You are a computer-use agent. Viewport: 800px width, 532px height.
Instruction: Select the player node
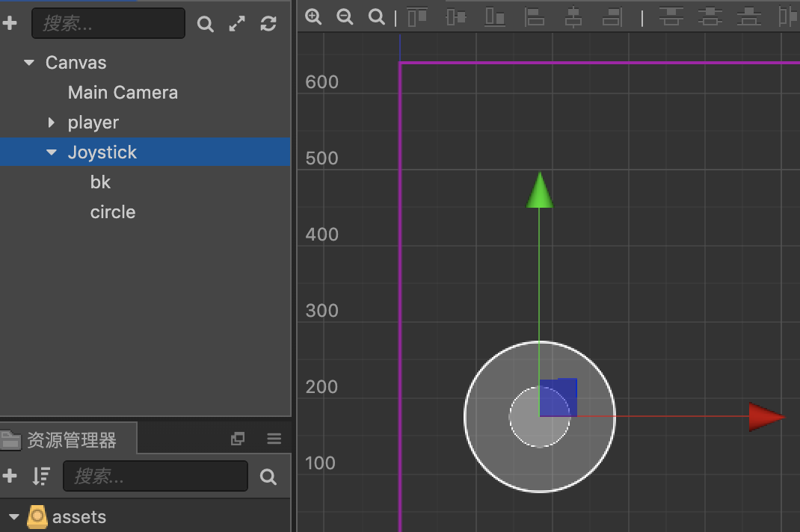(93, 123)
